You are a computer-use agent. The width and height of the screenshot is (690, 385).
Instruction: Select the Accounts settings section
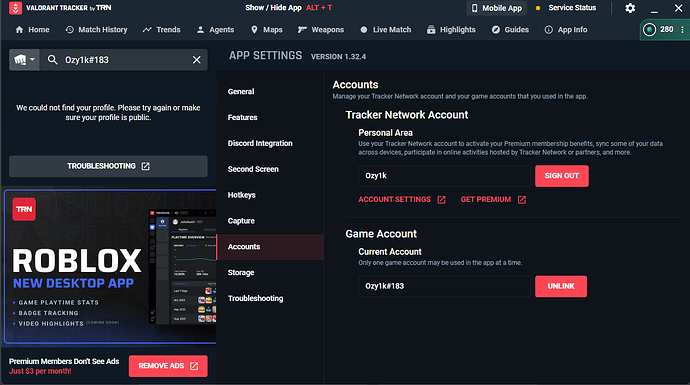270,247
